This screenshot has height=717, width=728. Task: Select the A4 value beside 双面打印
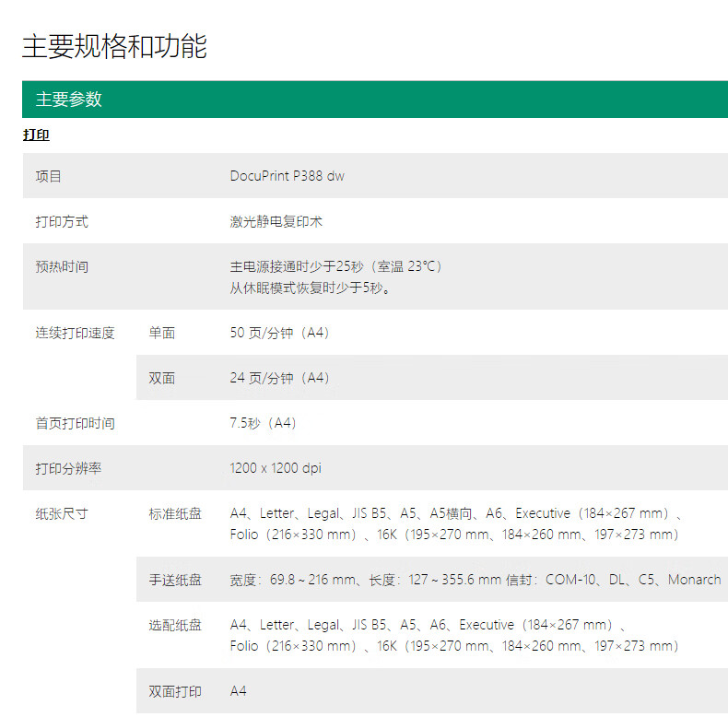point(238,691)
